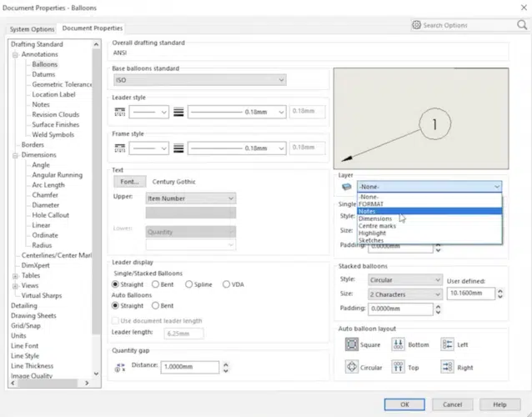Select Drawing Sheets in the tree

tap(33, 315)
